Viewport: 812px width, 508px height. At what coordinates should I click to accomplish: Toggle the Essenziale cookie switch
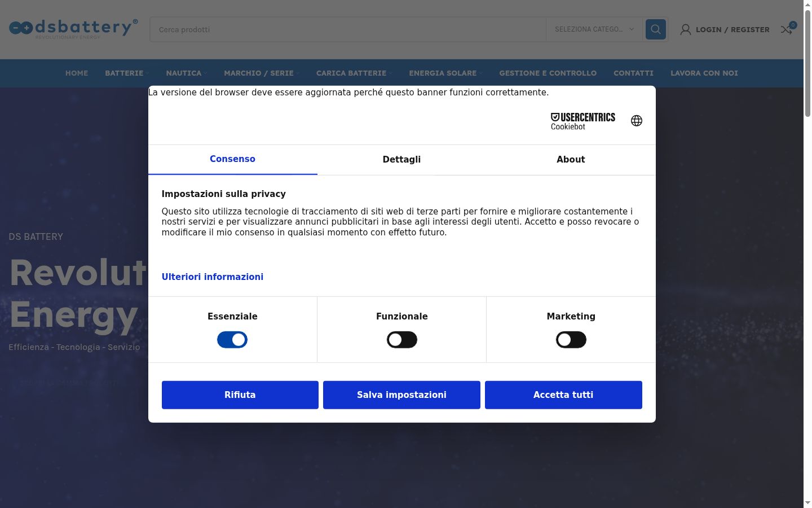click(232, 340)
